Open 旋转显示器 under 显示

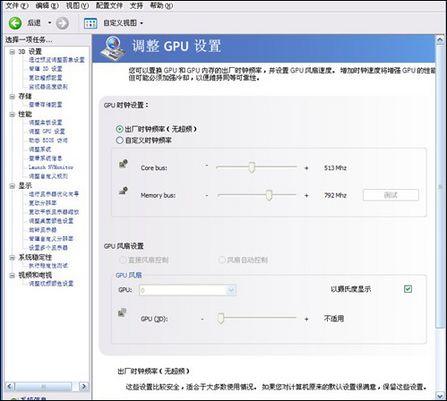tap(43, 230)
